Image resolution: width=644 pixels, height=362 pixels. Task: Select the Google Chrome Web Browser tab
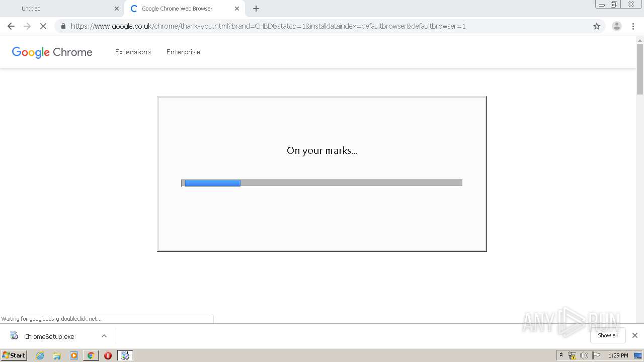(185, 9)
